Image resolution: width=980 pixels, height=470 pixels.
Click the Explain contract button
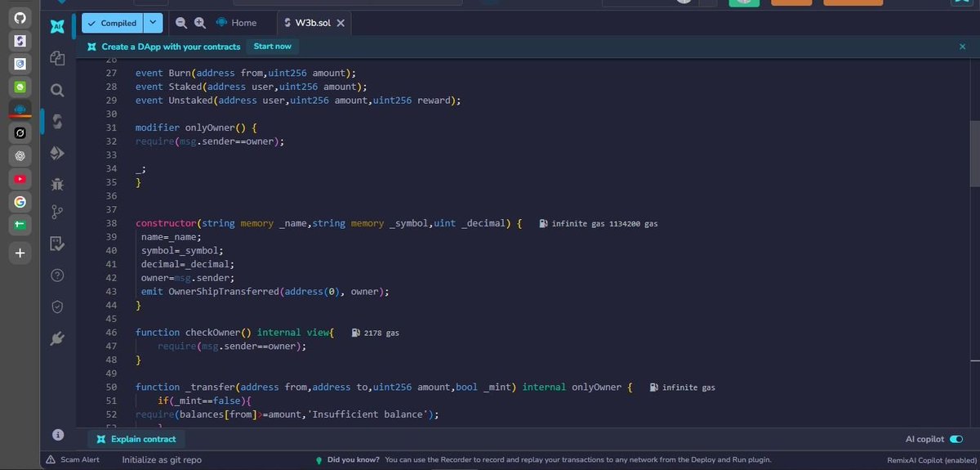(x=136, y=439)
